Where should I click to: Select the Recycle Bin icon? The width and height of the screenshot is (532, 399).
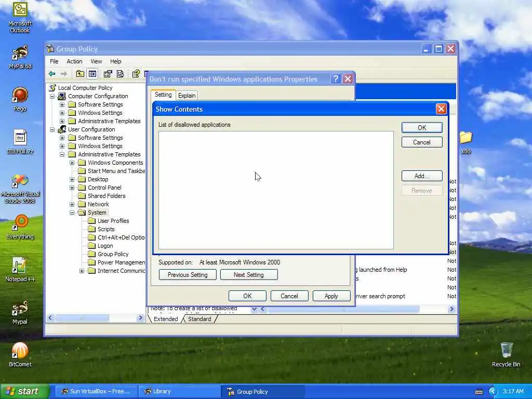pos(506,355)
